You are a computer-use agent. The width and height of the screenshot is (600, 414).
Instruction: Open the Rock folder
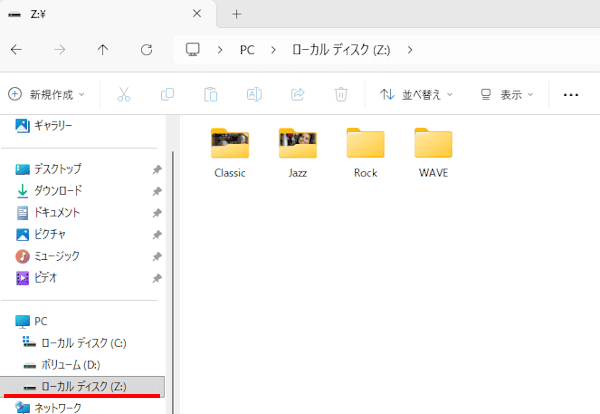coord(365,153)
